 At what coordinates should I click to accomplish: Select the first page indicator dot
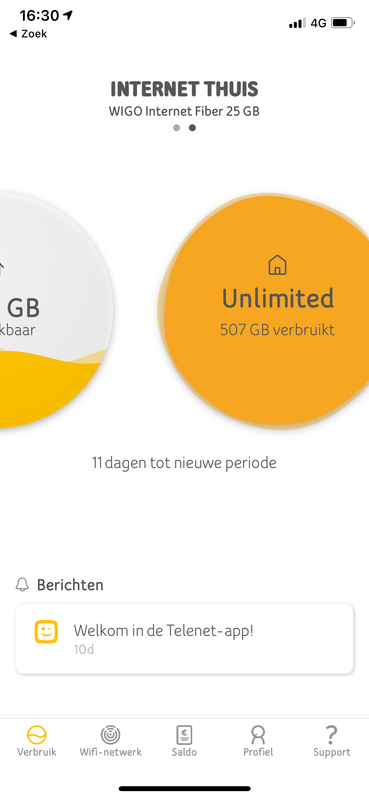(x=176, y=128)
